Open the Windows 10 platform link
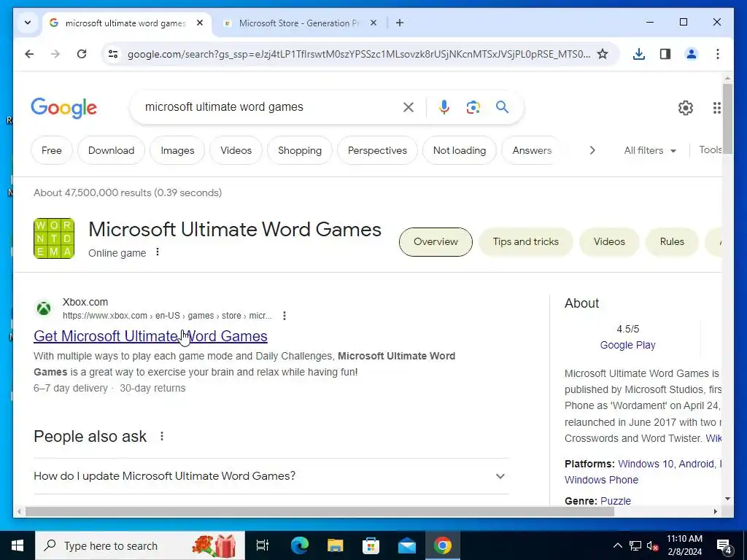Screen dimensions: 747x560 (646, 464)
